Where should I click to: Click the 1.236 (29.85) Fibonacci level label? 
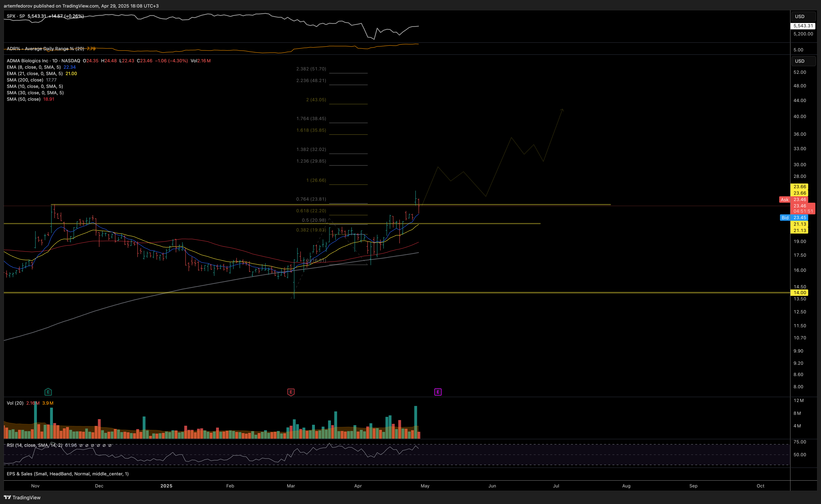311,161
